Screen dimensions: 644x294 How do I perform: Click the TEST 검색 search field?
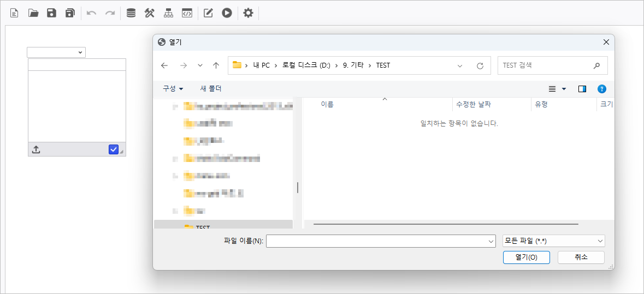click(x=545, y=65)
